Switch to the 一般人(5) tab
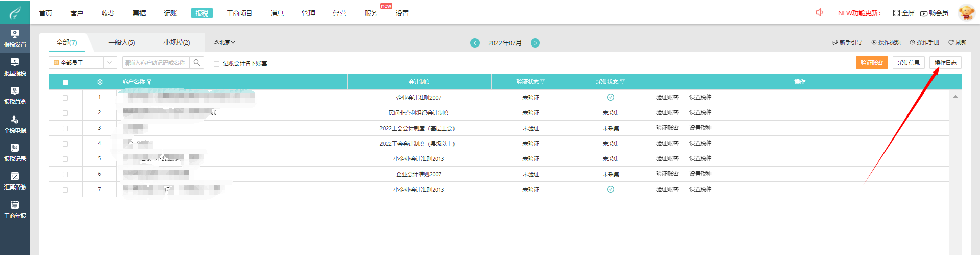980x255 pixels. (x=122, y=43)
